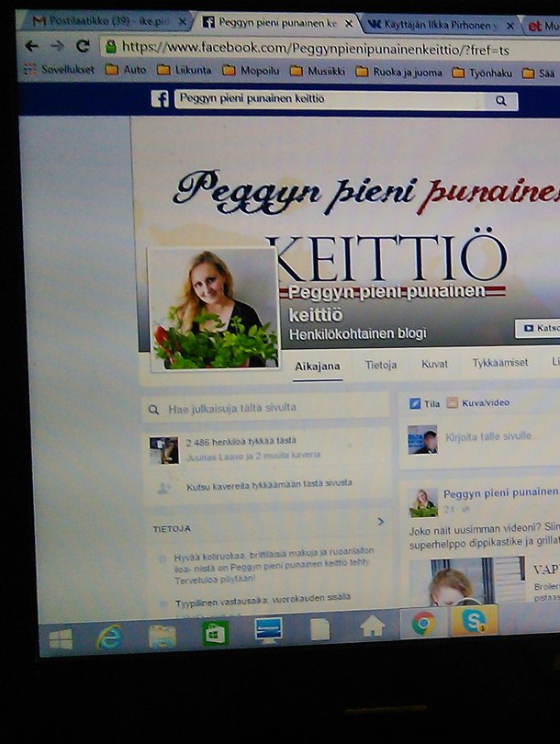
Task: Open the Liikunta bookmark folder
Action: coord(184,70)
